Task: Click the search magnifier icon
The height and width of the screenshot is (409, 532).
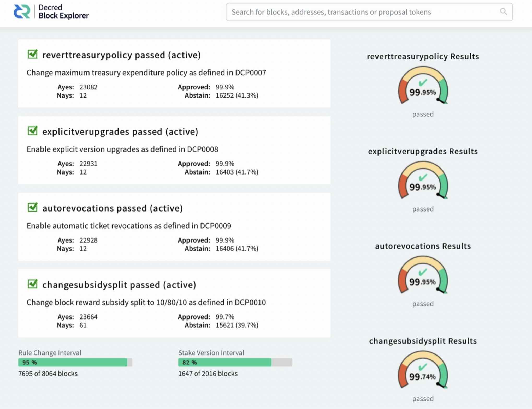Action: tap(504, 12)
